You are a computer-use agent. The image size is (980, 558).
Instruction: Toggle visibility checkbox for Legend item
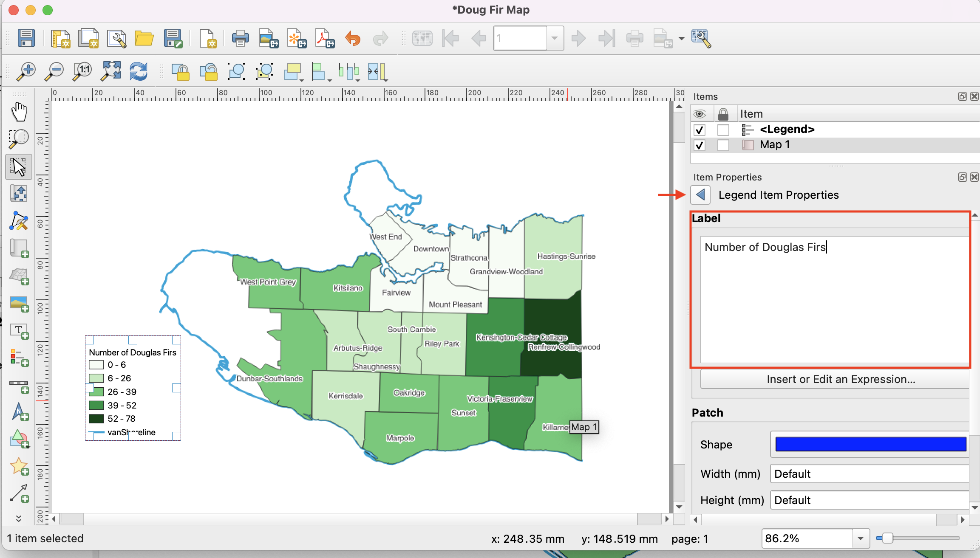point(699,130)
